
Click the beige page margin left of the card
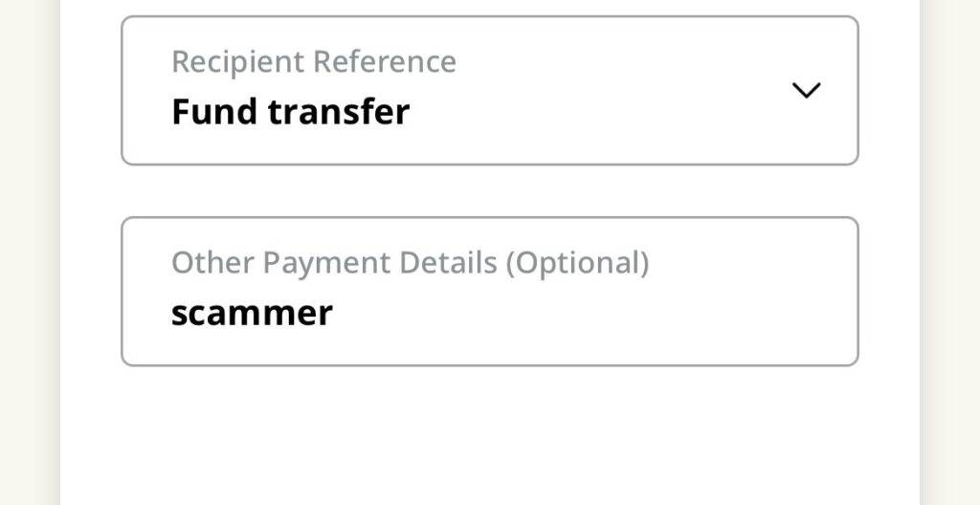(x=29, y=252)
